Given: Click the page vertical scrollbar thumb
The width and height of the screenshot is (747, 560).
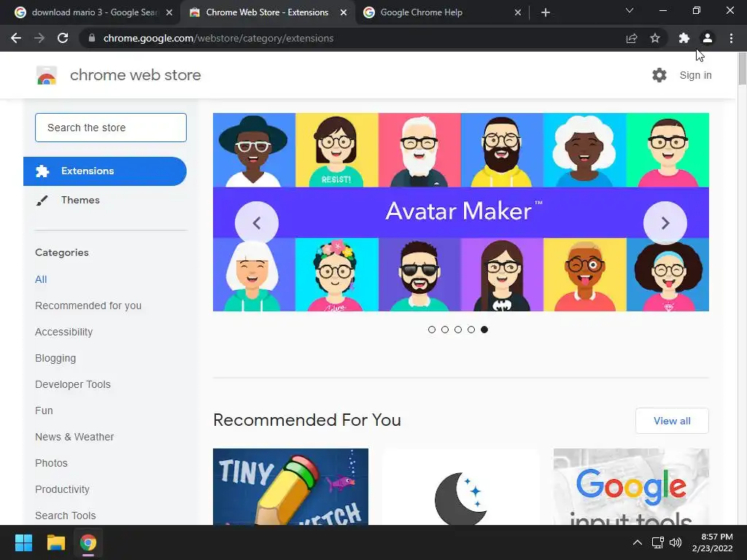Looking at the screenshot, I should click(x=742, y=69).
